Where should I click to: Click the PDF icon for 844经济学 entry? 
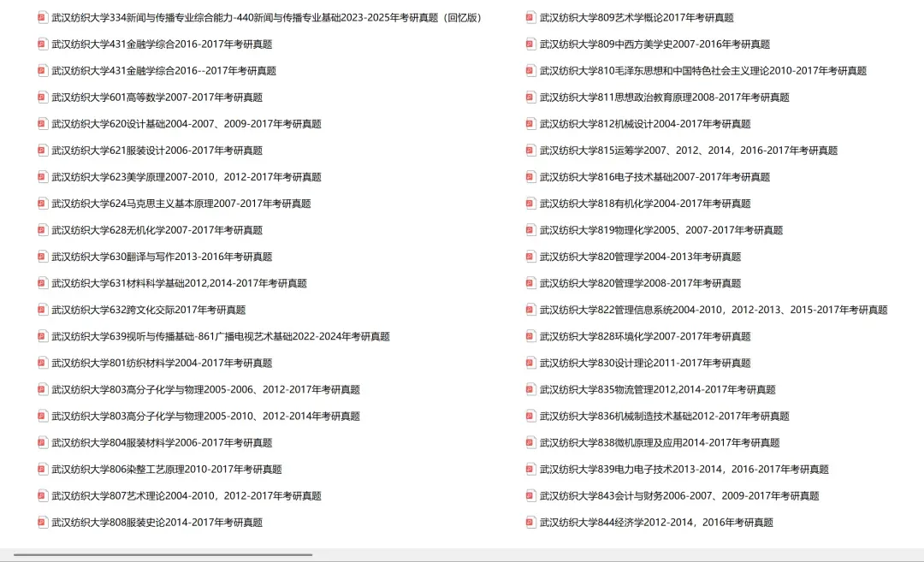coord(529,522)
